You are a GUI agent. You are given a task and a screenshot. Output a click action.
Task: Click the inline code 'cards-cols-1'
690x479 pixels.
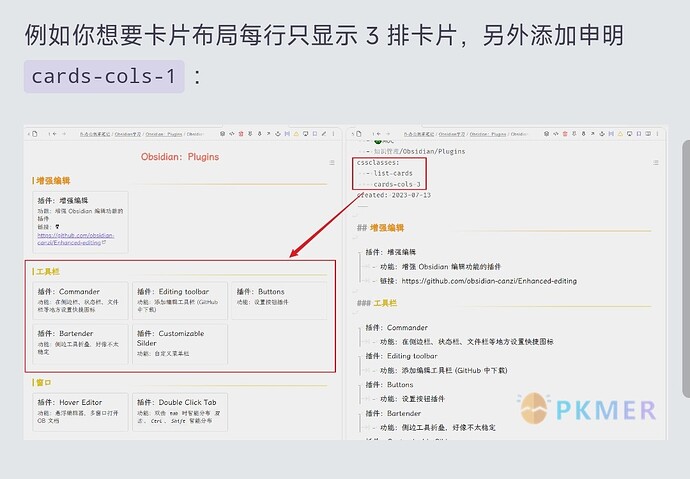point(104,77)
